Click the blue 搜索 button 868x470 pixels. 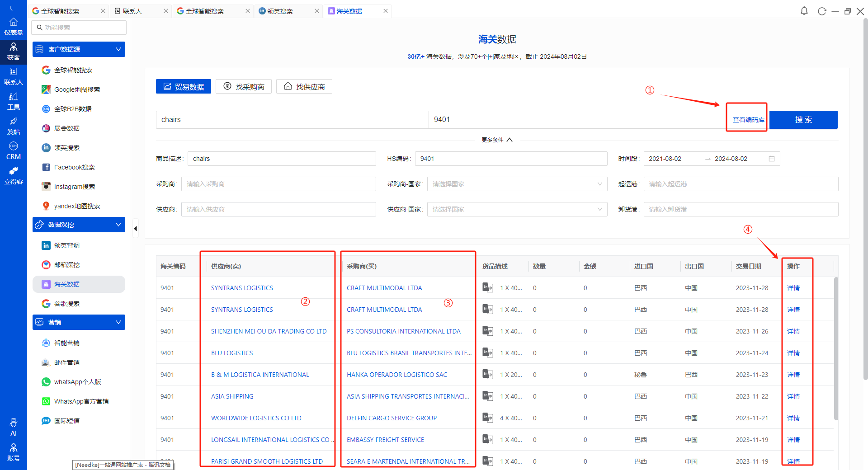tap(803, 120)
